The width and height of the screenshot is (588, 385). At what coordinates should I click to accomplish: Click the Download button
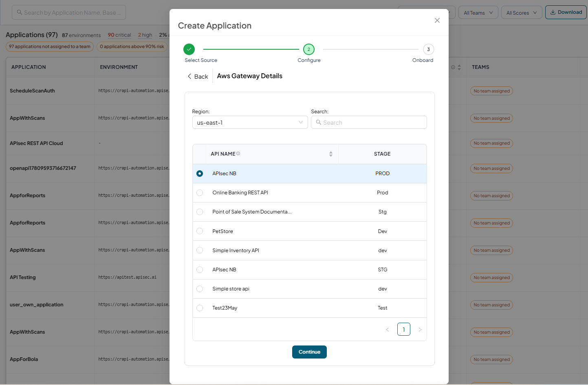click(566, 12)
